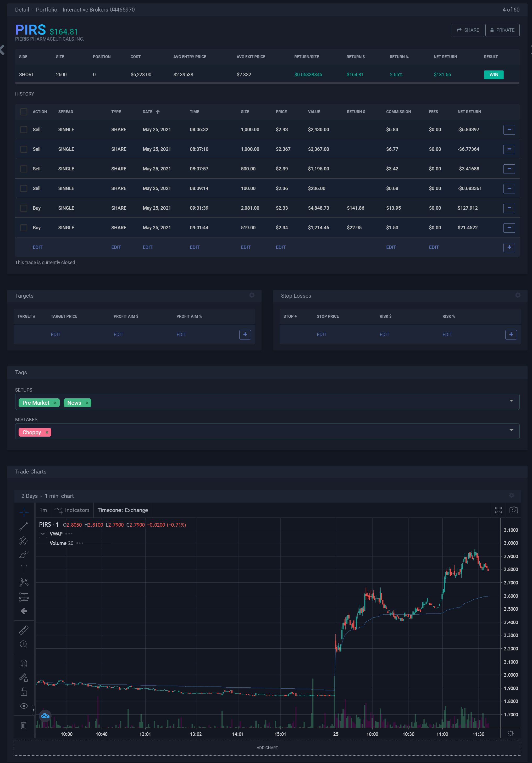Select the trend line drawing tool

24,526
